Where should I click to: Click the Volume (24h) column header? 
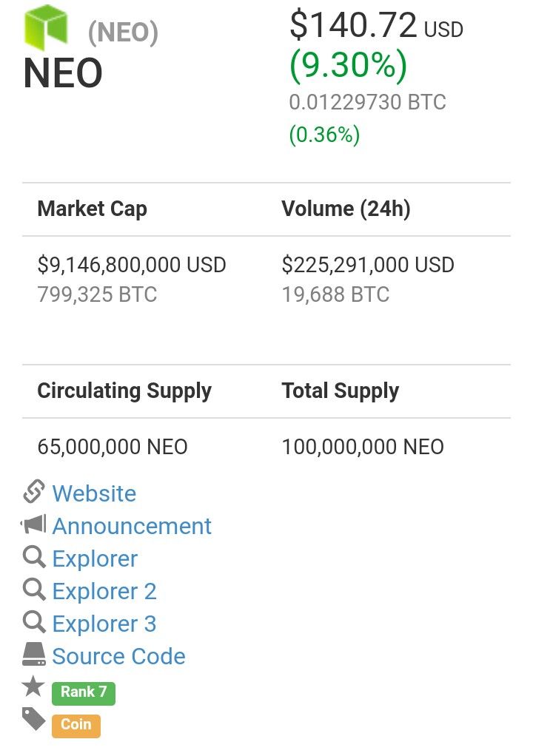coord(346,209)
